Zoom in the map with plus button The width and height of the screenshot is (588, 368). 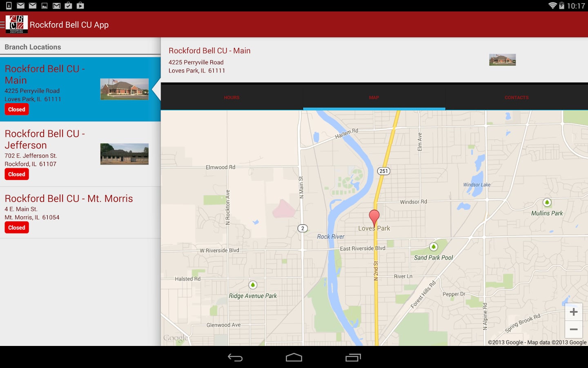[573, 312]
